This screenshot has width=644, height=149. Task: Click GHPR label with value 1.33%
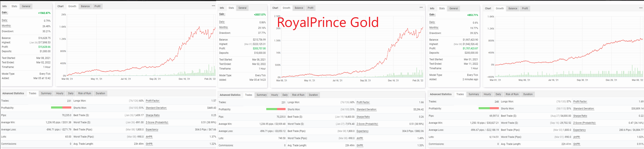[x=360, y=145]
